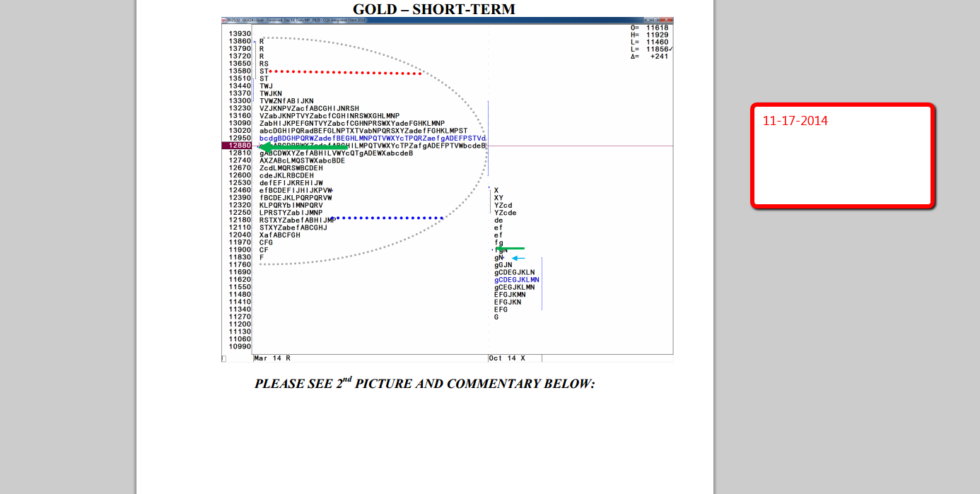Click the 13300 price level
This screenshot has width=980, height=494.
pos(240,101)
